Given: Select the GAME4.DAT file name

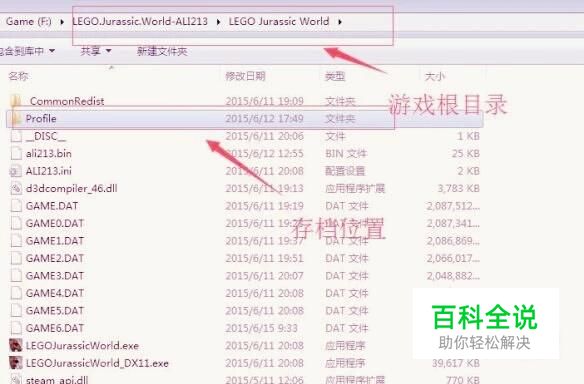Looking at the screenshot, I should 55,293.
